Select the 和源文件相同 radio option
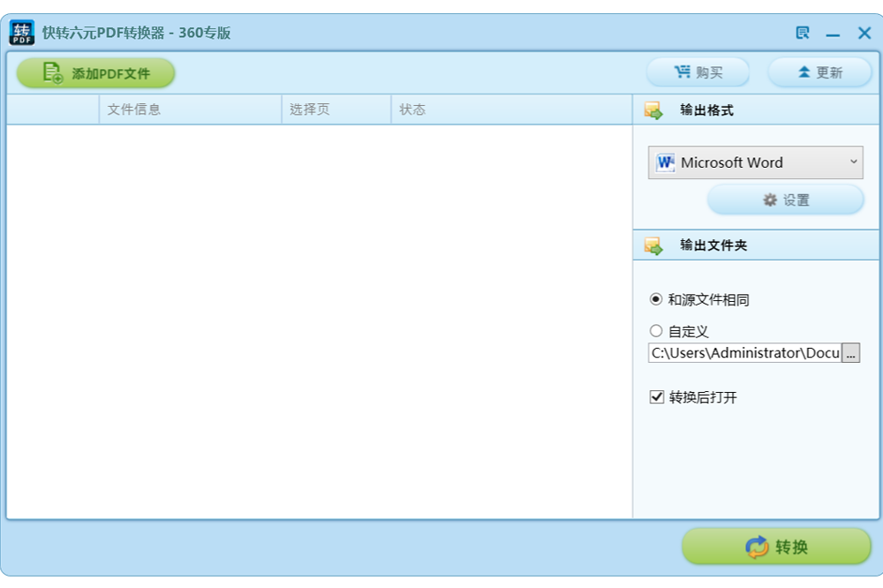The image size is (883, 588). [x=656, y=299]
